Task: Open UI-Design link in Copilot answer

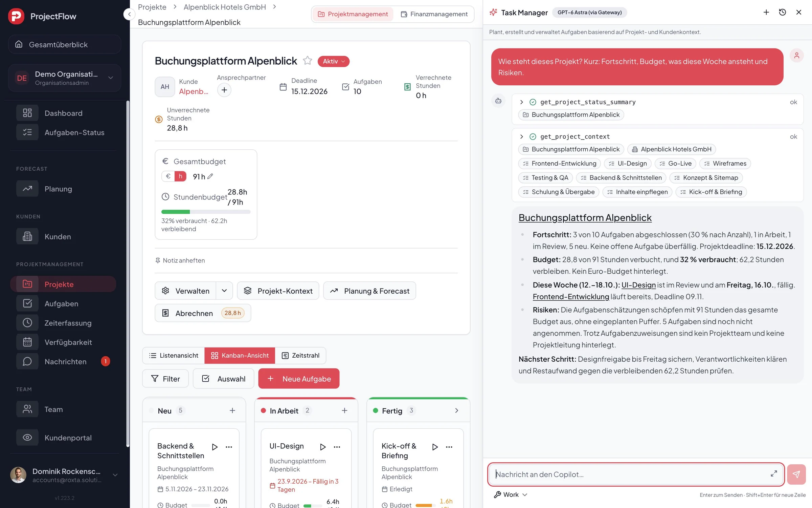Action: pyautogui.click(x=638, y=285)
